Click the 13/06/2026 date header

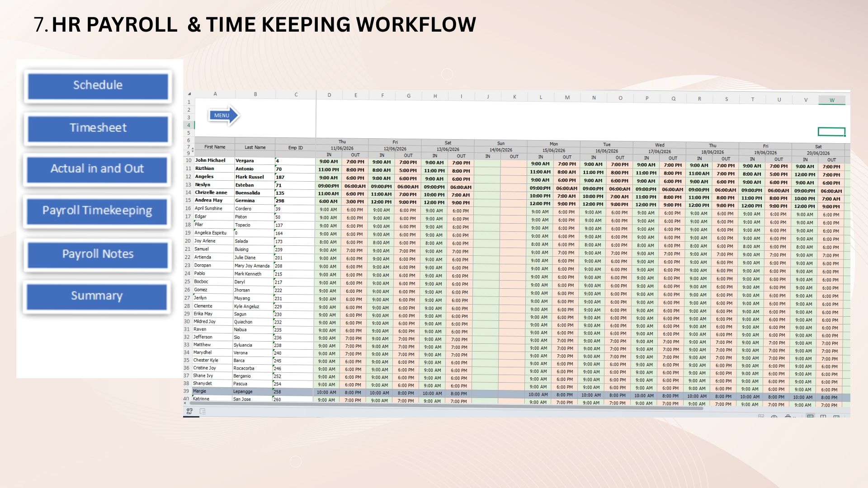click(x=448, y=150)
